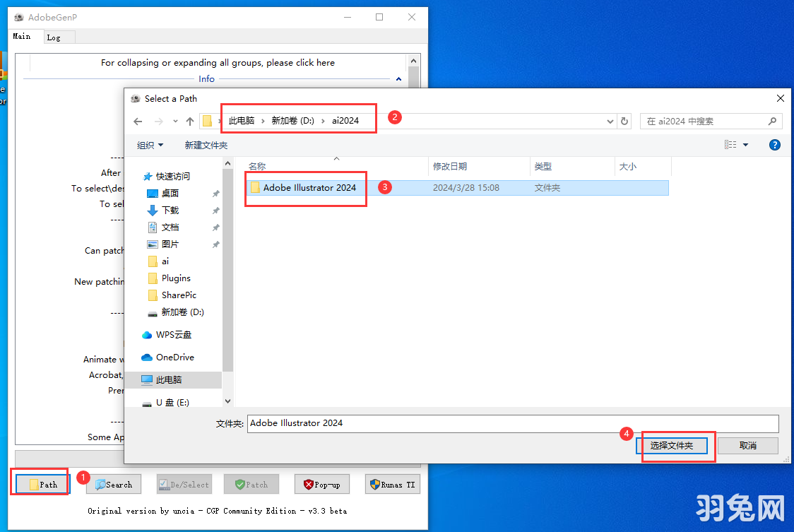Open the Plugins folder in the navigation pane
This screenshot has height=532, width=794.
[x=176, y=278]
